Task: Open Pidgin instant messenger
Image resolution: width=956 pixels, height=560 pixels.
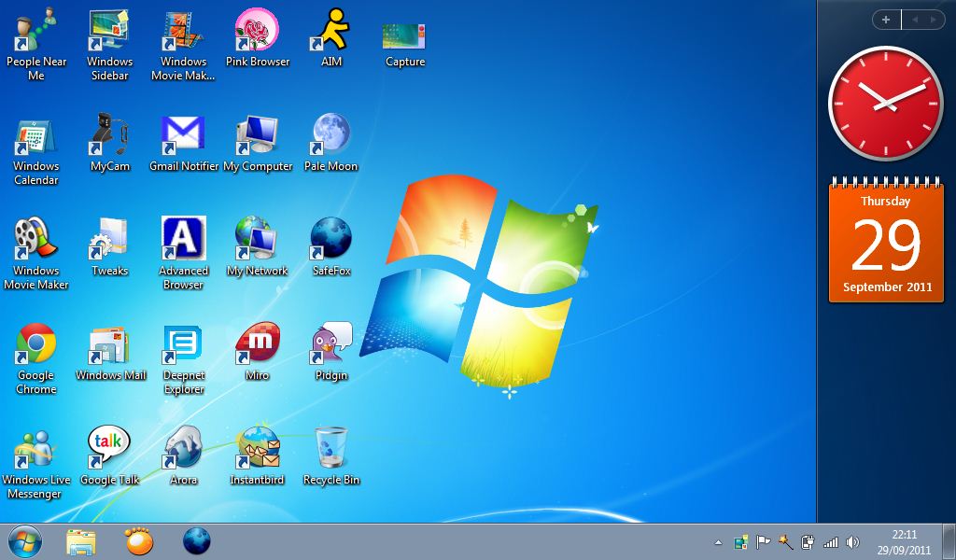Action: 330,345
